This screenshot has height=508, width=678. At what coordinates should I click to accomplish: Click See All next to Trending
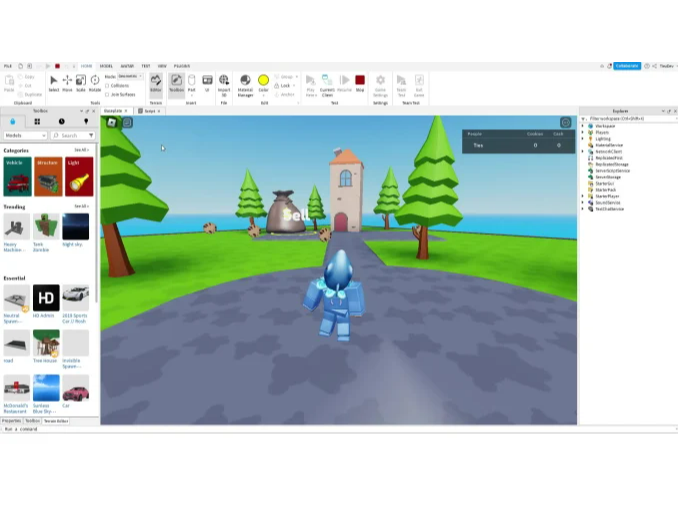81,206
